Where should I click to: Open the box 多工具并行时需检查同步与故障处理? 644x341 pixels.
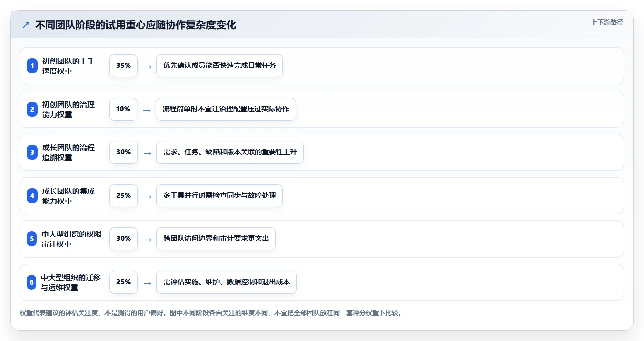pos(220,196)
